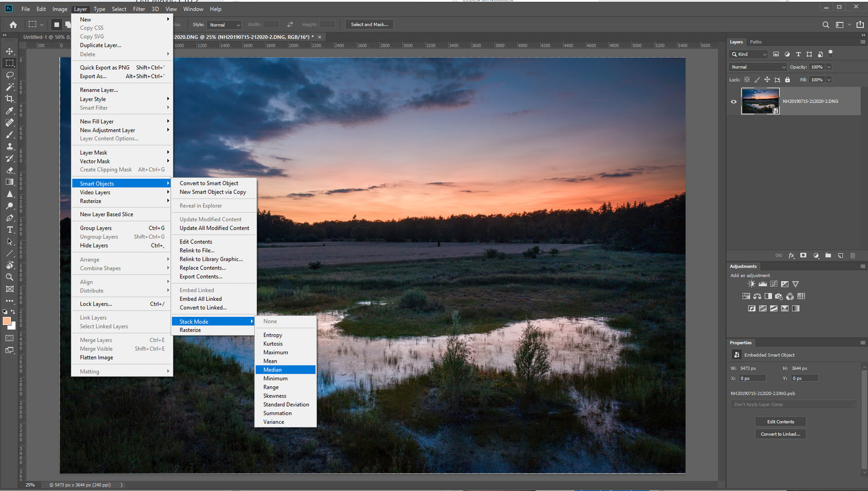
Task: Toggle visibility of NH20190715-212020-2.DNG layer
Action: 734,102
